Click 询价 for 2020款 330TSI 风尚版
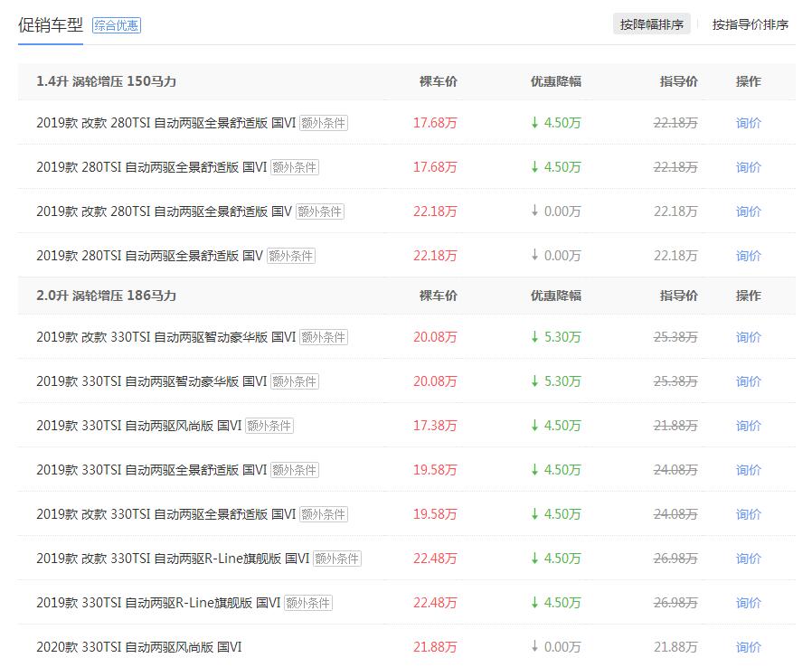Viewport: 812px width, 667px height. coord(749,647)
